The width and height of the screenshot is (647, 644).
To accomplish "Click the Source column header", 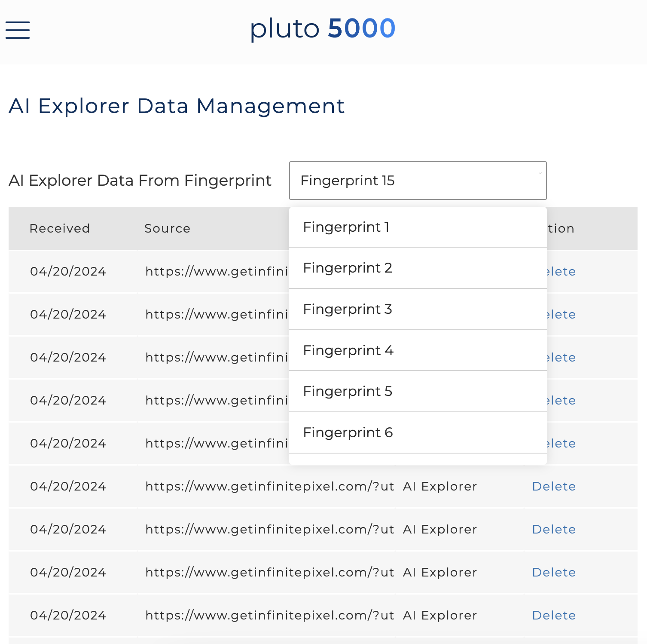I will [167, 228].
